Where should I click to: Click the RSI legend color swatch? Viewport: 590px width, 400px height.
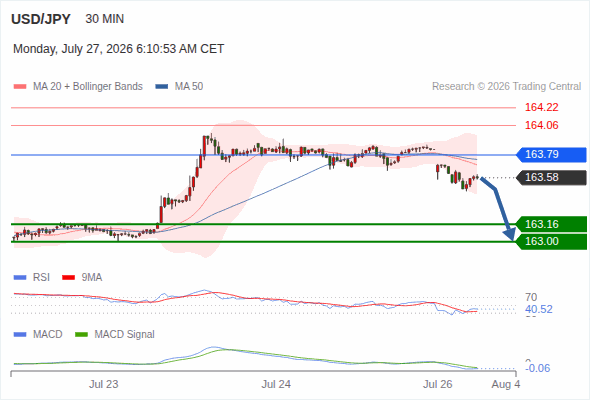20,278
